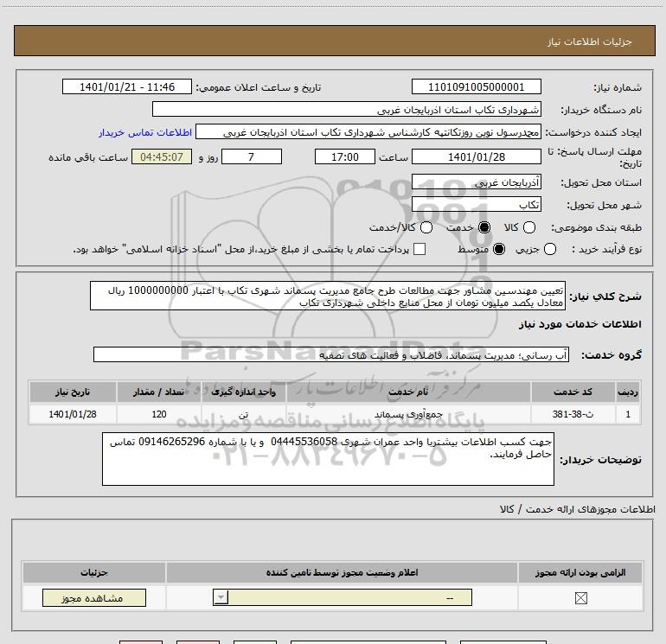Screen dimensions: 666x644
Task: Click the remaining days field showing 7
Action: click(252, 156)
